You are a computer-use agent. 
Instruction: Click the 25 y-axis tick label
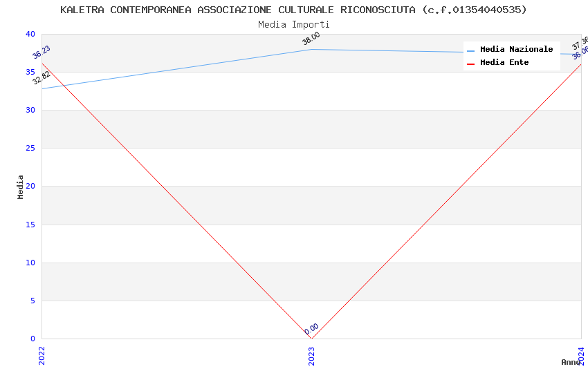click(x=30, y=149)
